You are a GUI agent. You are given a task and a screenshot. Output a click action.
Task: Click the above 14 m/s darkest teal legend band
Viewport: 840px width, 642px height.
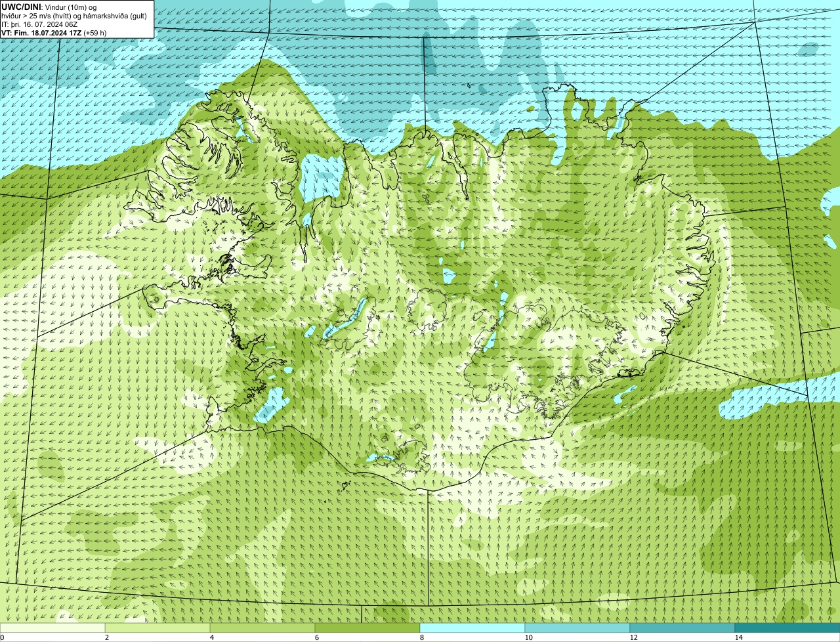coord(787,628)
